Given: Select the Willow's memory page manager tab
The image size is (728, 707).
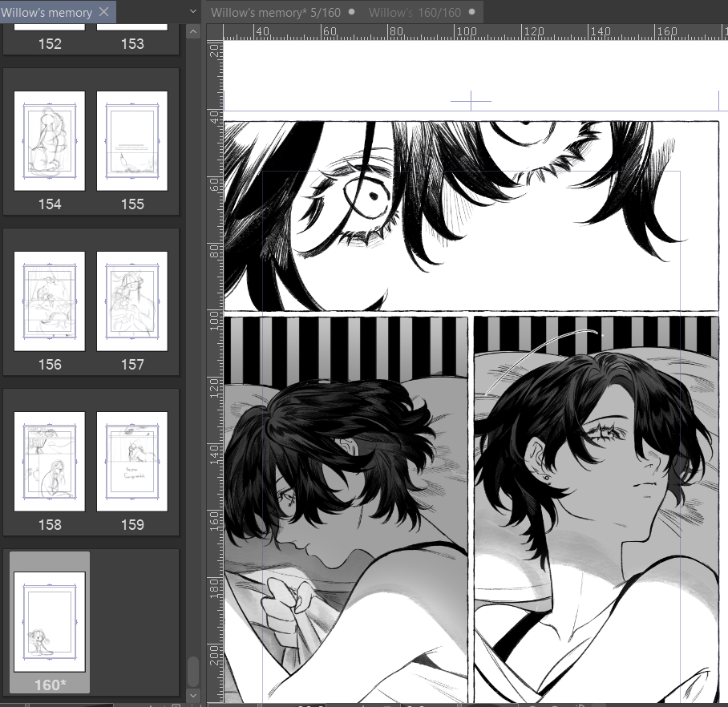Looking at the screenshot, I should pos(47,12).
